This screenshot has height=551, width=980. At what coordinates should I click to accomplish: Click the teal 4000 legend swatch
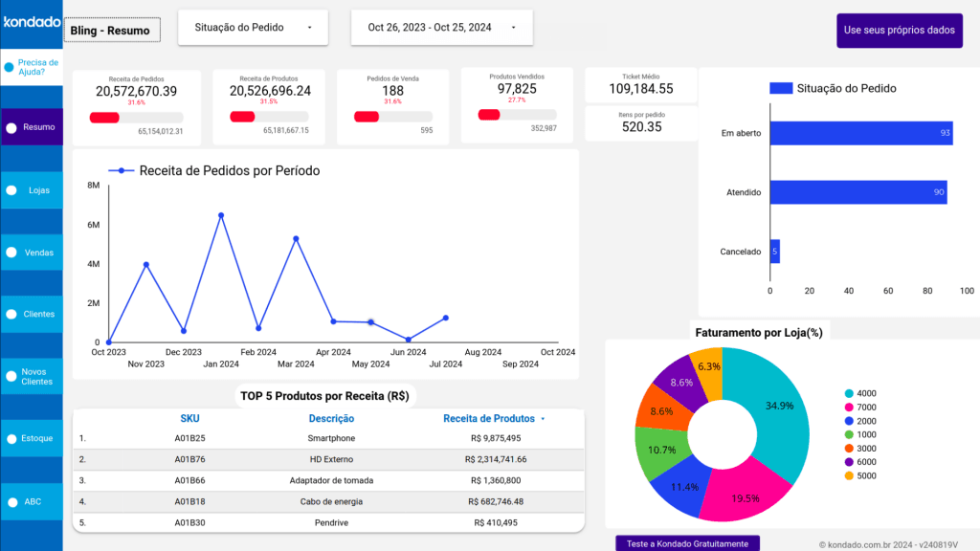[x=849, y=393]
